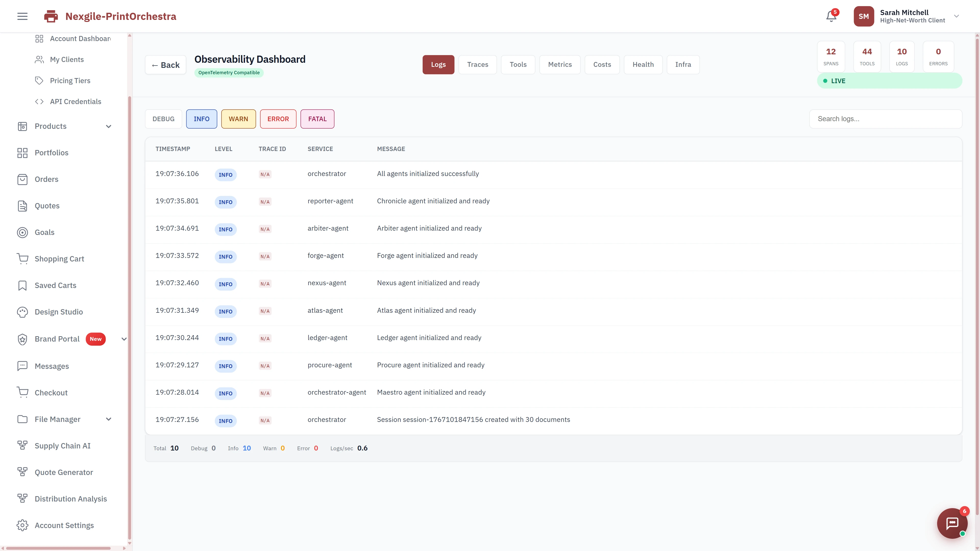Click the Nexgile-PrintOrchestra printer logo
980x551 pixels.
51,16
